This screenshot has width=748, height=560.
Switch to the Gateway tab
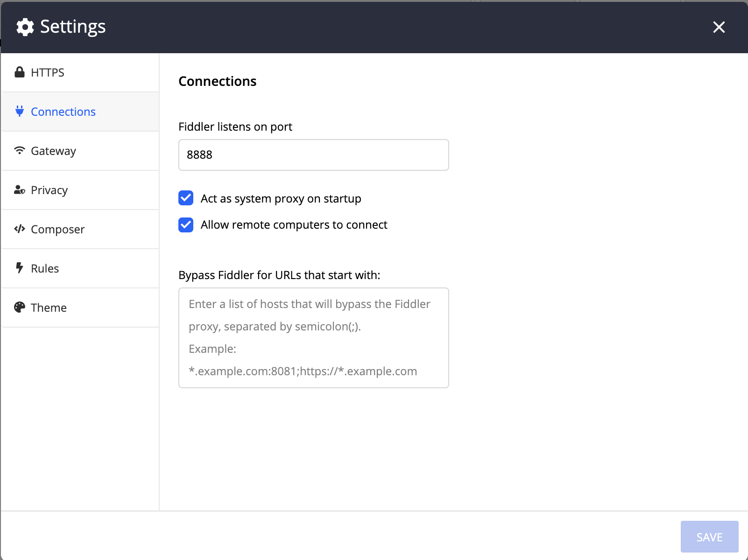click(53, 151)
